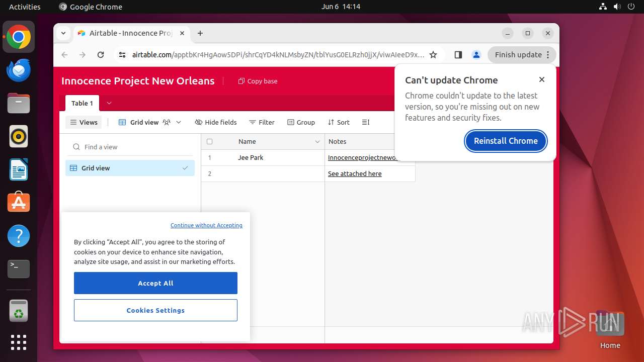
Task: Expand the Grid view options chevron
Action: (179, 122)
